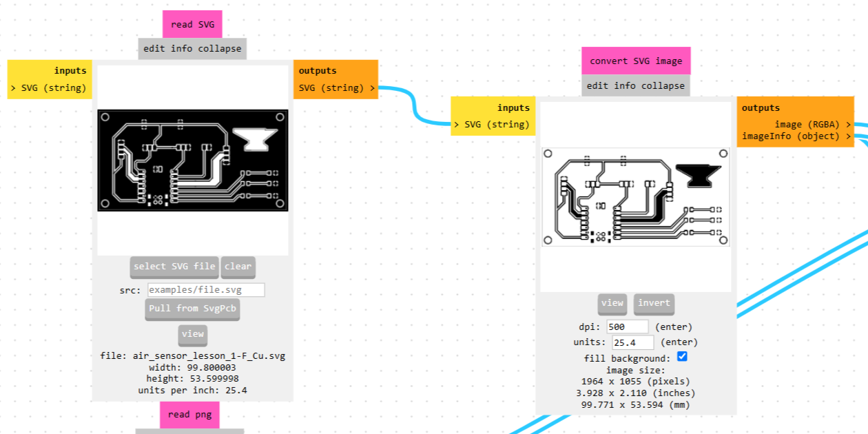This screenshot has width=868, height=434.
Task: Edit the read SVG module
Action: tap(154, 49)
